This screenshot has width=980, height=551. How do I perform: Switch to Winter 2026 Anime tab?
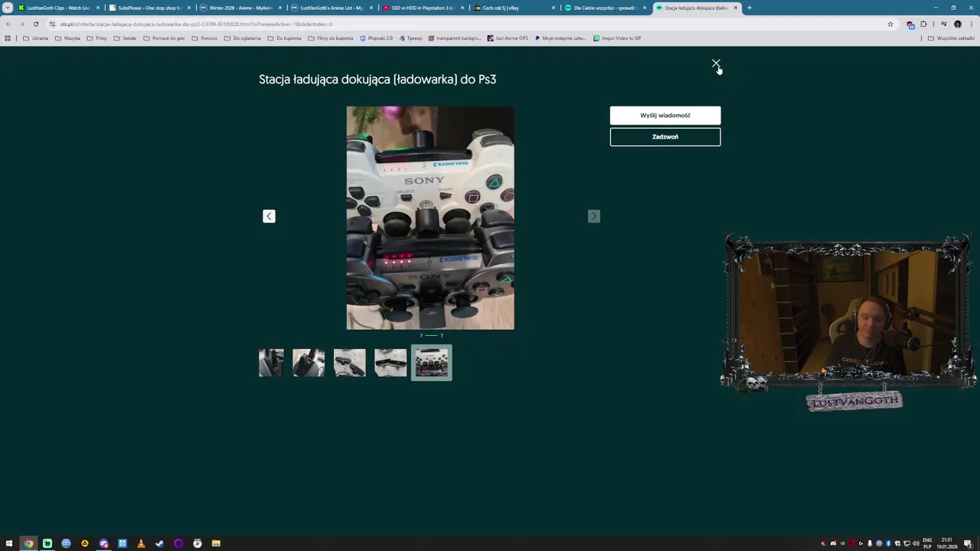241,8
